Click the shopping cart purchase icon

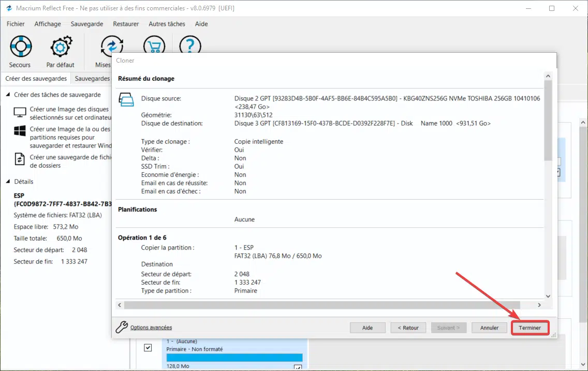[154, 45]
